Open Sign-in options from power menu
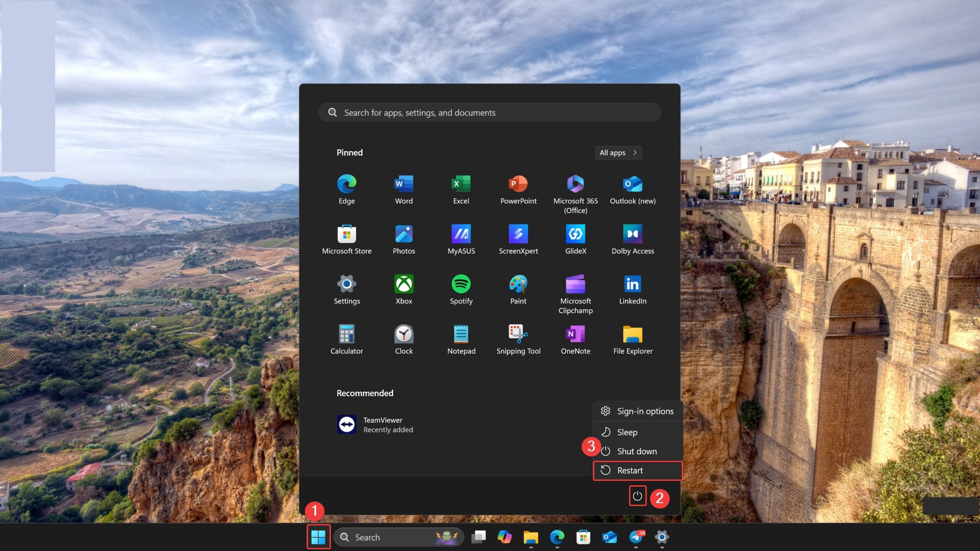Viewport: 980px width, 551px height. (638, 411)
